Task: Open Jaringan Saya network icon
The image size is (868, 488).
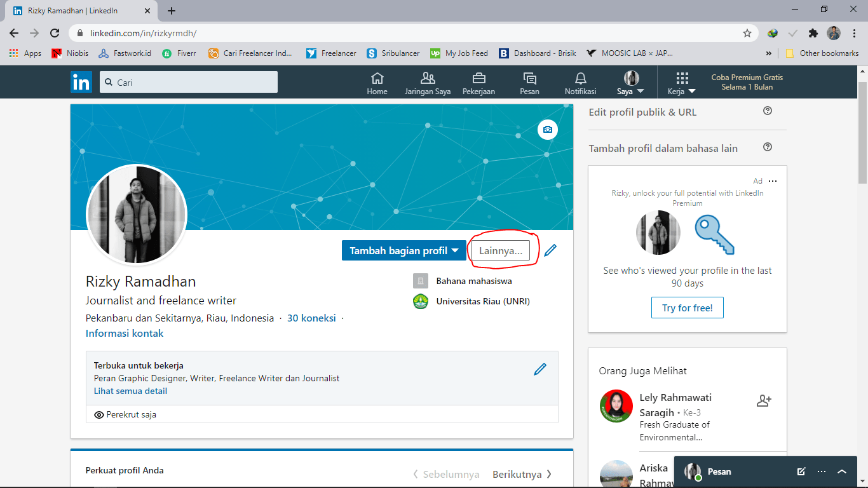Action: (428, 83)
